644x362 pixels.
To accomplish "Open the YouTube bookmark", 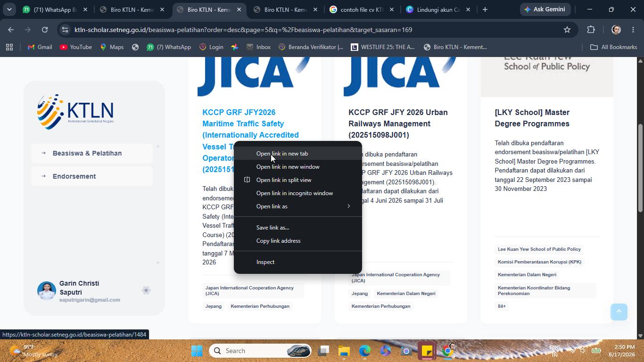I will (76, 47).
